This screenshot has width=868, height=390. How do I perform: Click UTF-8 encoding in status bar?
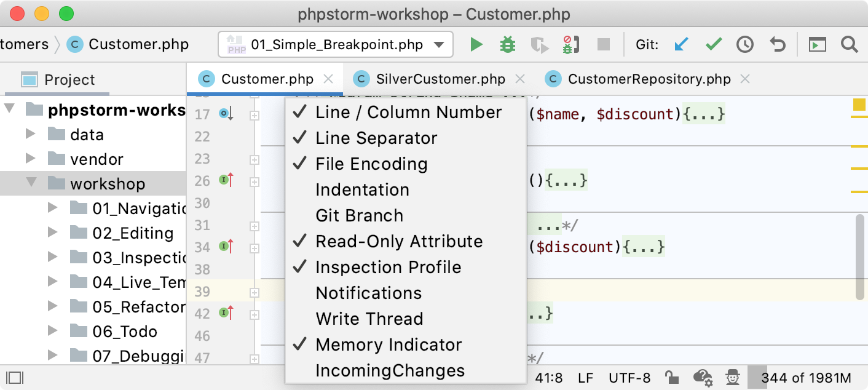pos(629,378)
